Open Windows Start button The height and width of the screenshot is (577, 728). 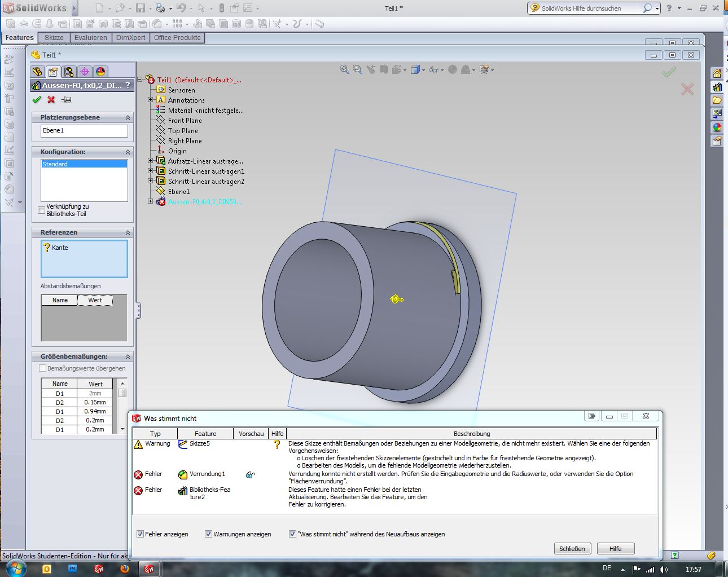[16, 569]
